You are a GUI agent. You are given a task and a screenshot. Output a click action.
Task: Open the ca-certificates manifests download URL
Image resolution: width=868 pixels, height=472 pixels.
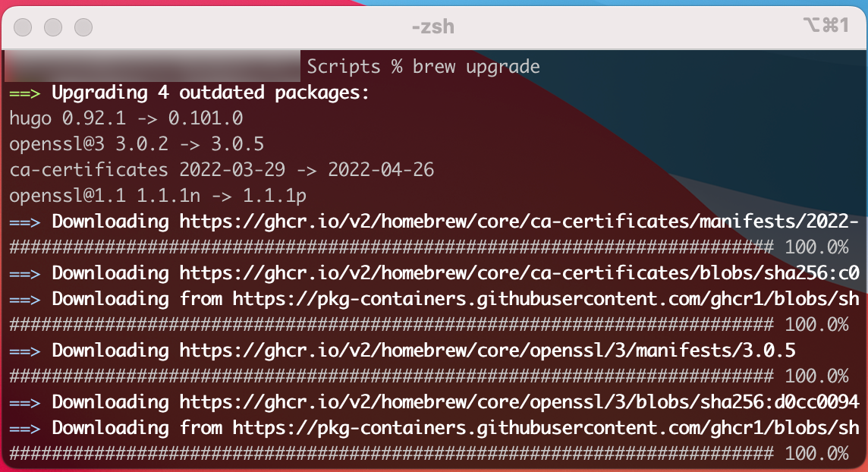519,222
